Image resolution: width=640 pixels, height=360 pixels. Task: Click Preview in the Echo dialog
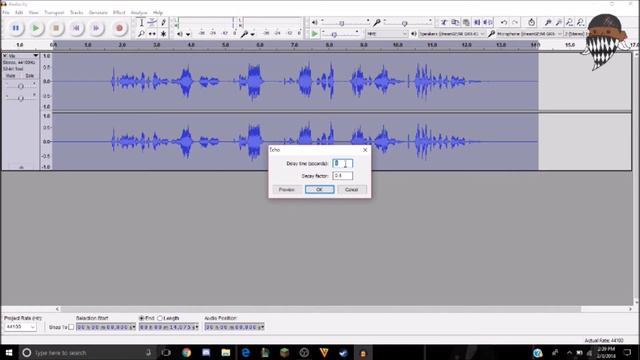[x=287, y=189]
